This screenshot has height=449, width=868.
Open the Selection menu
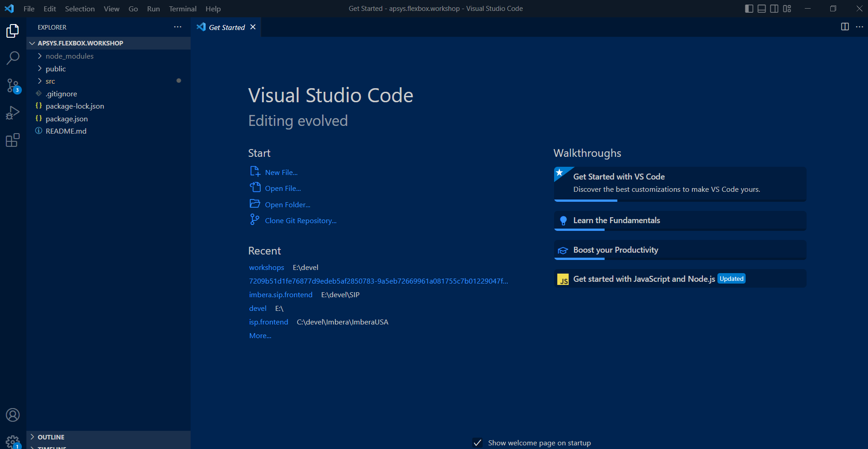coord(80,9)
